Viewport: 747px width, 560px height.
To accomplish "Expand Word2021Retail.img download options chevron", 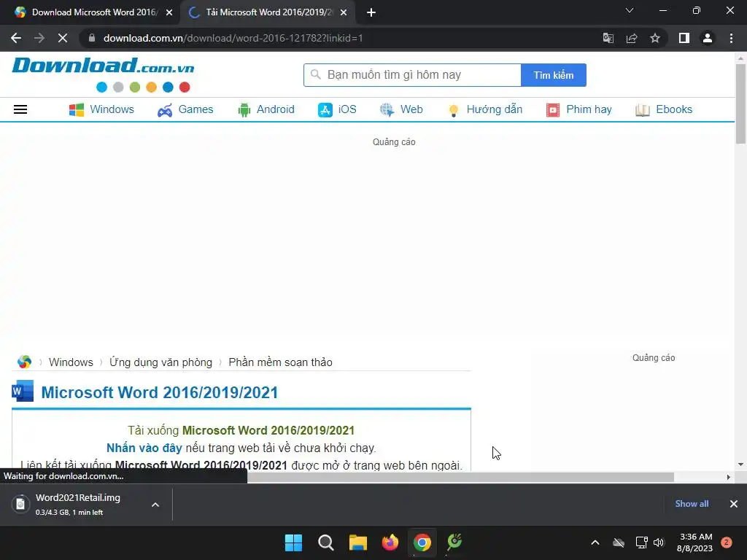I will pos(155,505).
